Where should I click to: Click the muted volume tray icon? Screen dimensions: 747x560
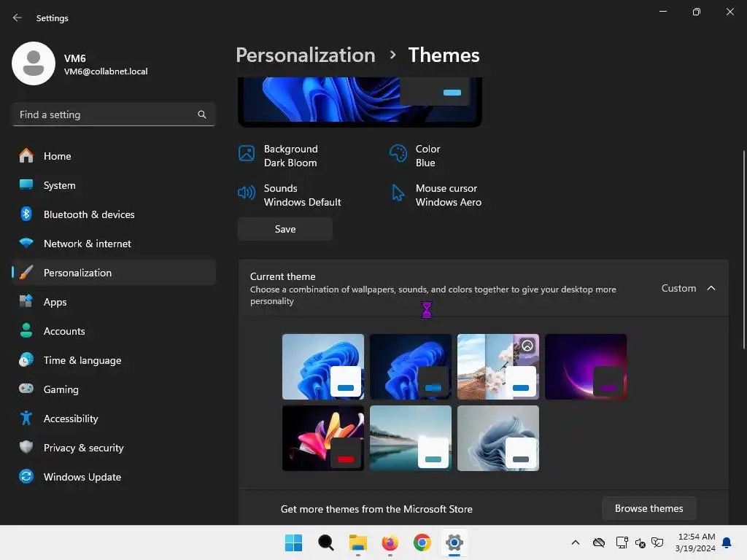pyautogui.click(x=640, y=542)
